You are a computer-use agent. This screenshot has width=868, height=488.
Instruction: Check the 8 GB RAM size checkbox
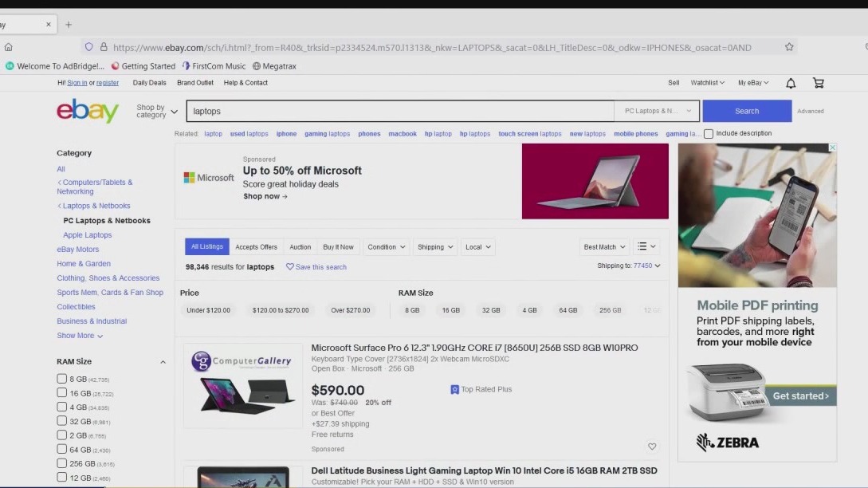[x=62, y=379]
